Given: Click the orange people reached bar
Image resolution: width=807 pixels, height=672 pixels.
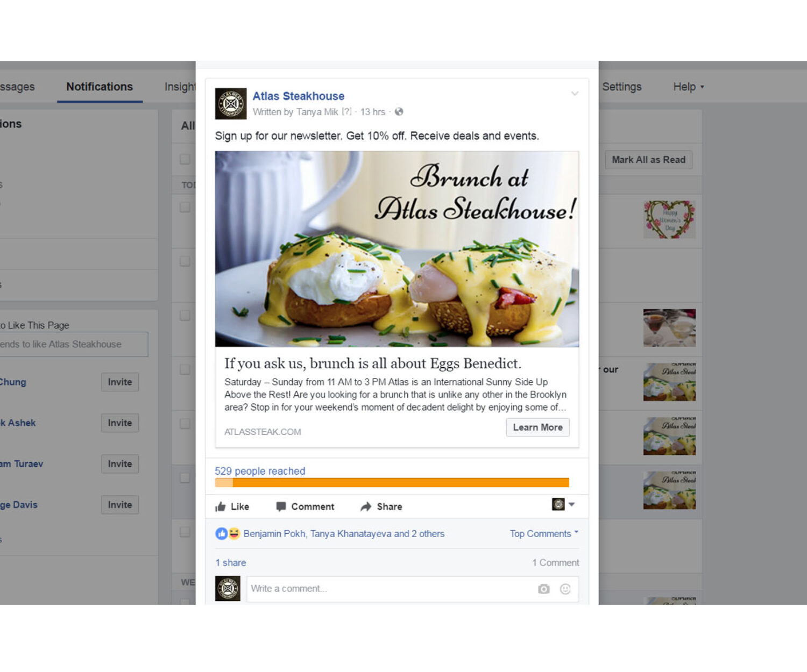Looking at the screenshot, I should click(392, 483).
